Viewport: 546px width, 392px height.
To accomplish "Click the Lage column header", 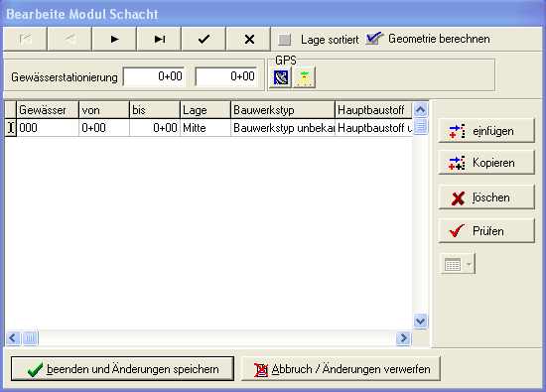I will [205, 110].
